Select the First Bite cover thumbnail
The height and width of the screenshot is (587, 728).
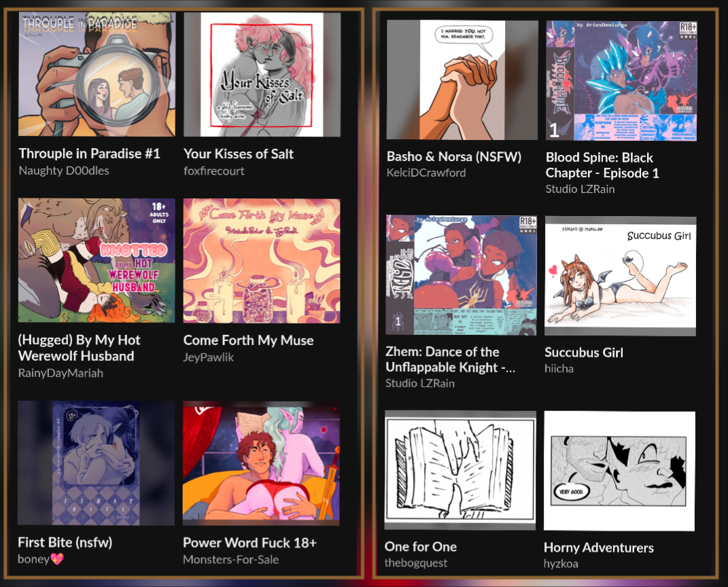tap(96, 463)
